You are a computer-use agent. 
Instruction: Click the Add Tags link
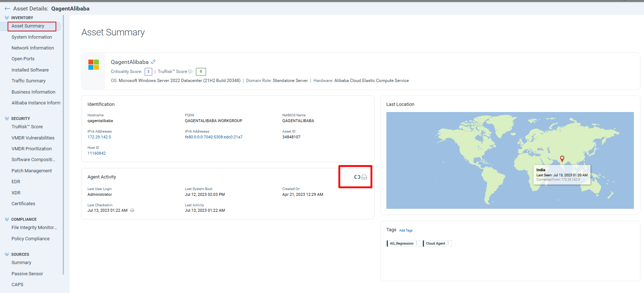click(406, 230)
